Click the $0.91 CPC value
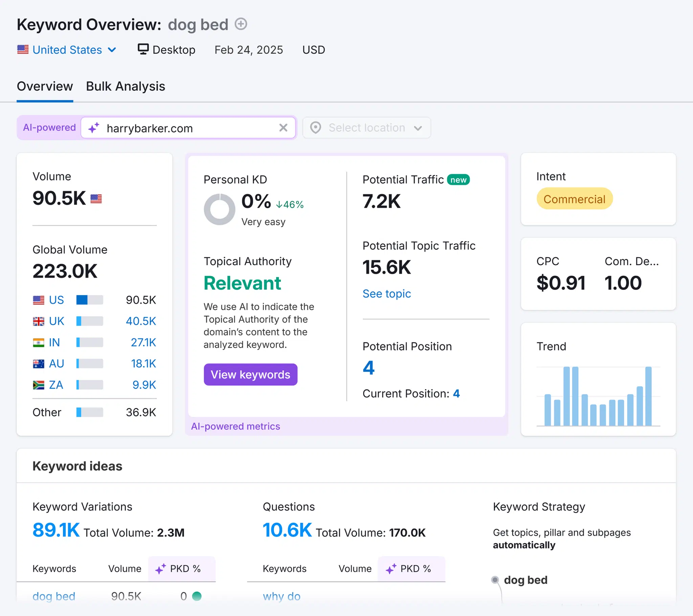Image resolution: width=693 pixels, height=616 pixels. 561,283
